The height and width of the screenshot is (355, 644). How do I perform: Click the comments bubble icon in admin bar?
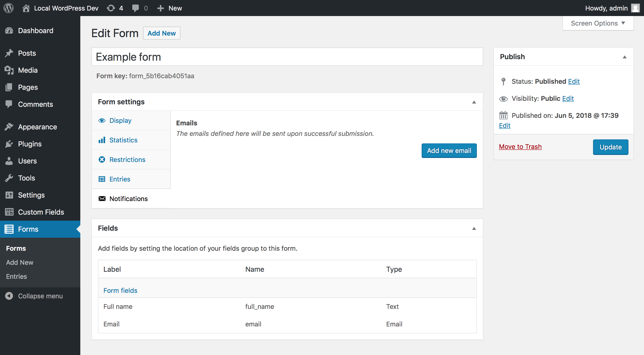136,8
